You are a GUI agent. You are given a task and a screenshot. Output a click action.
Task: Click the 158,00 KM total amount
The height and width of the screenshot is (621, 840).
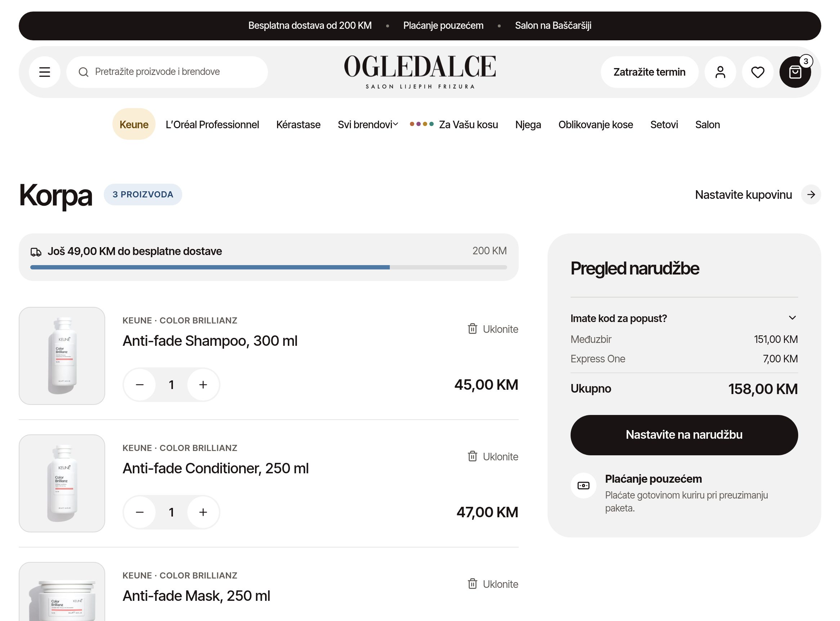[x=763, y=389]
